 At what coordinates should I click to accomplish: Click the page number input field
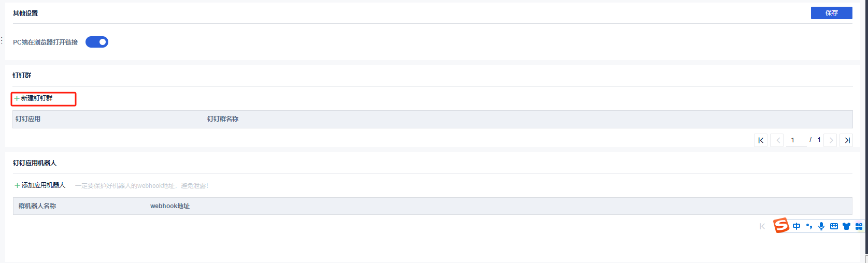pyautogui.click(x=796, y=140)
